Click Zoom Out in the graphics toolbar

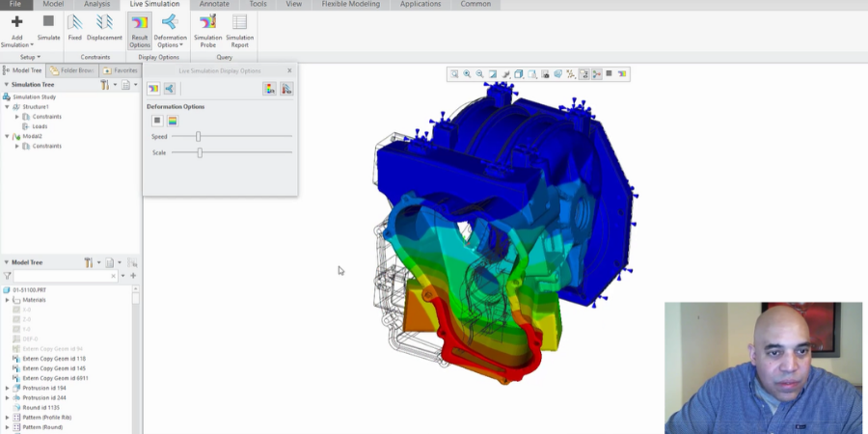click(x=479, y=74)
